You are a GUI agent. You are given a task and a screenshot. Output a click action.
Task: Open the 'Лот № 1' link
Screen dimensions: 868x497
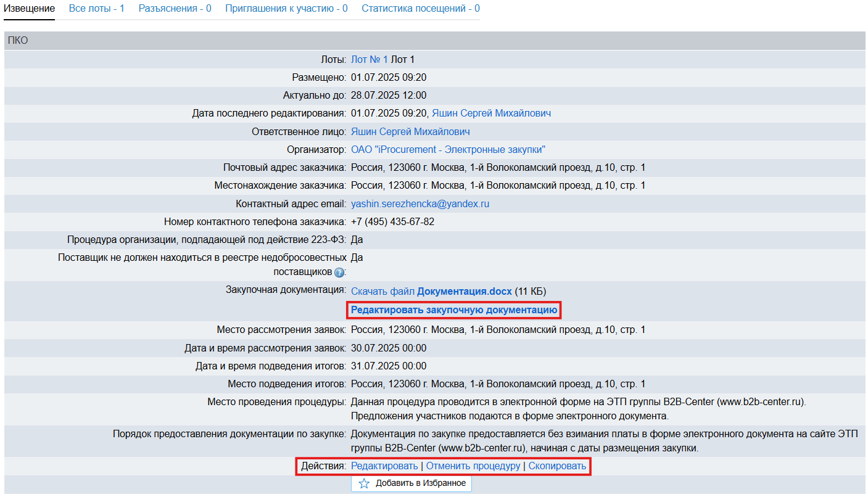[369, 60]
